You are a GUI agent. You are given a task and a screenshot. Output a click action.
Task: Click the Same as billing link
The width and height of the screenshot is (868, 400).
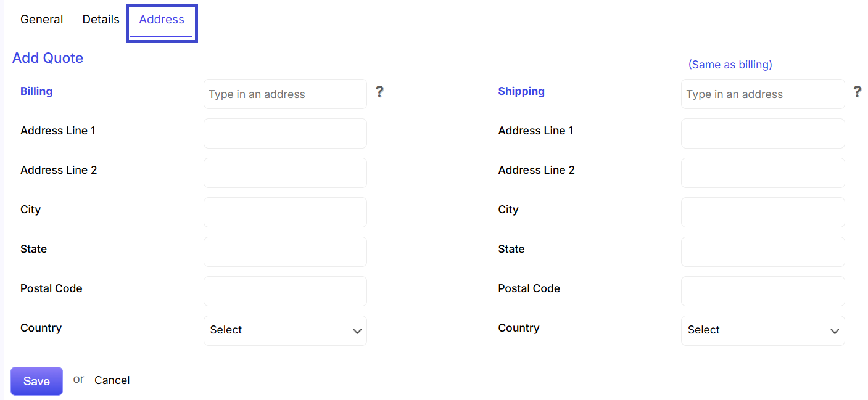pyautogui.click(x=730, y=65)
